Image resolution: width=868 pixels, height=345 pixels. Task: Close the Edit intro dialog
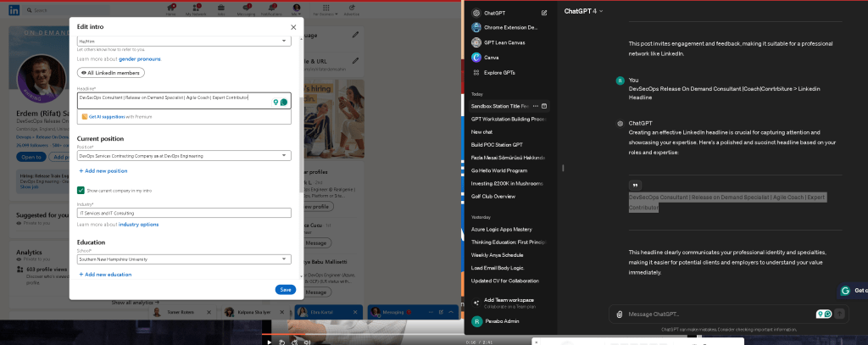tap(293, 27)
